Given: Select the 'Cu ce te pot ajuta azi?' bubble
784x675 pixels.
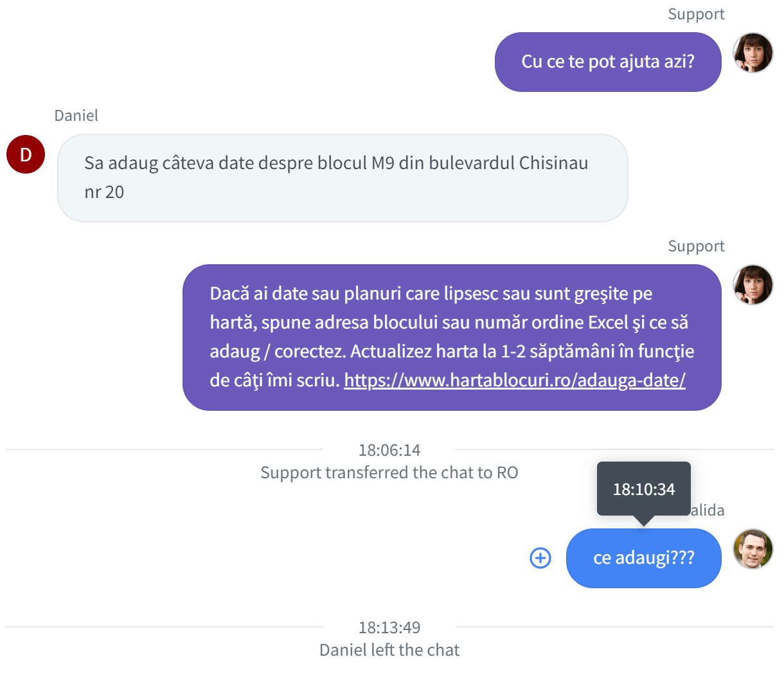Looking at the screenshot, I should (608, 62).
